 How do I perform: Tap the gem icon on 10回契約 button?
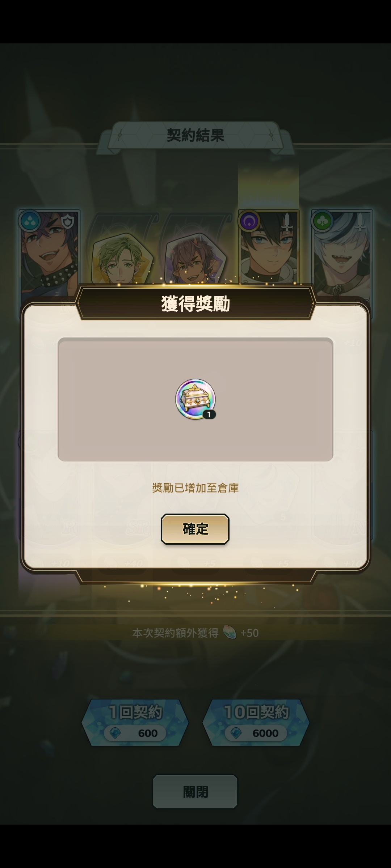236,733
